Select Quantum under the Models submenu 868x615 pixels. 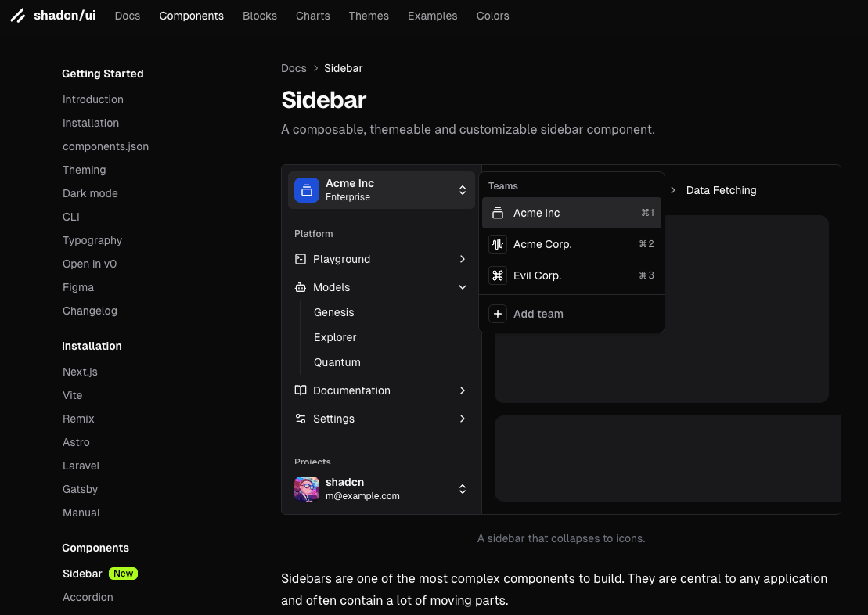[337, 362]
